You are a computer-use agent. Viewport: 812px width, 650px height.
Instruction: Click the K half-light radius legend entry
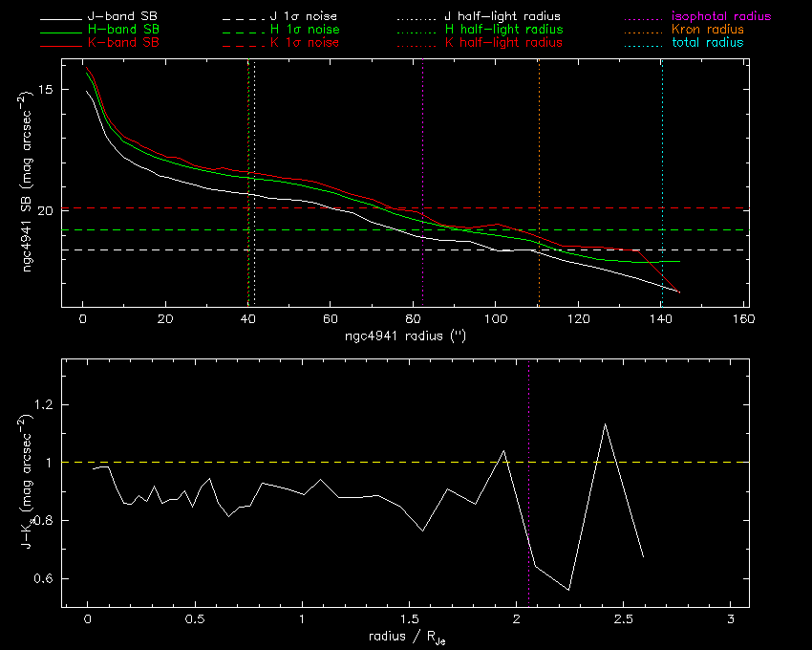[502, 43]
